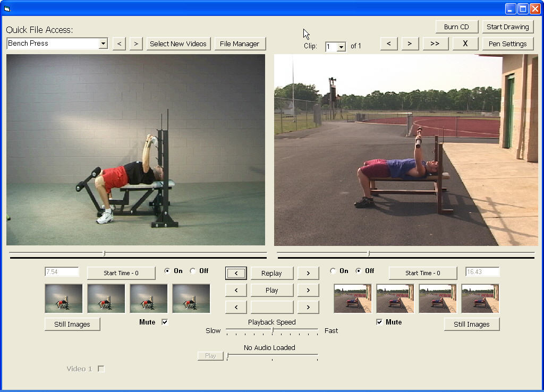544x392 pixels.
Task: Go to previous file in Quick File Access
Action: 120,44
